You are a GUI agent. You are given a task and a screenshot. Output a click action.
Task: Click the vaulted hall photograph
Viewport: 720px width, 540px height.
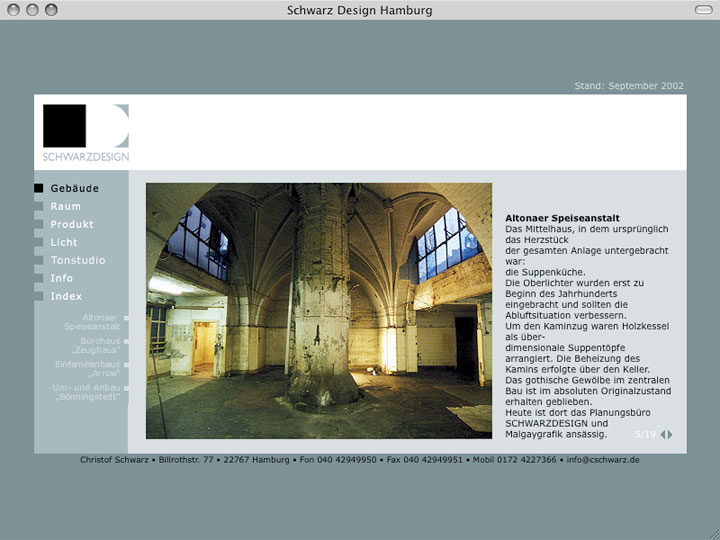pos(319,310)
